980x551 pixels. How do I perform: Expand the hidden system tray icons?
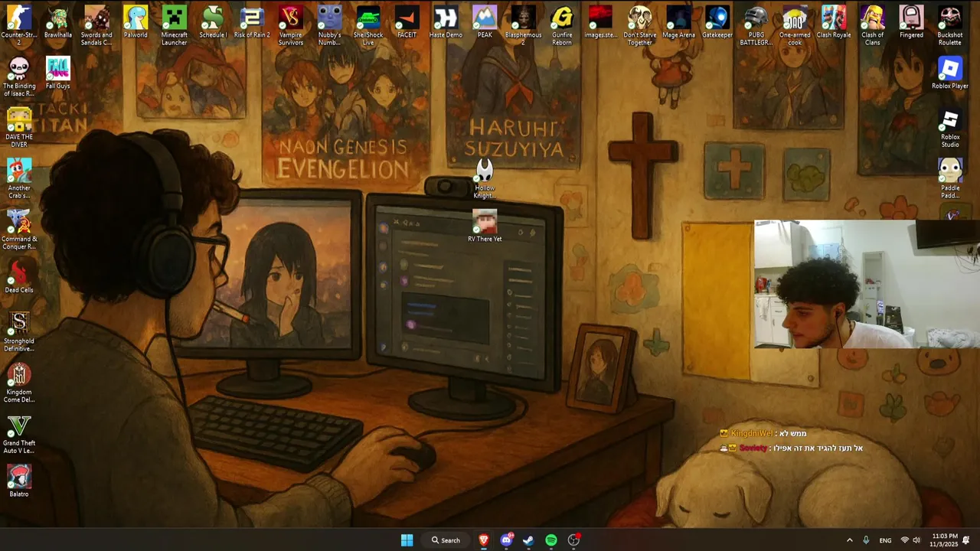[x=849, y=540]
